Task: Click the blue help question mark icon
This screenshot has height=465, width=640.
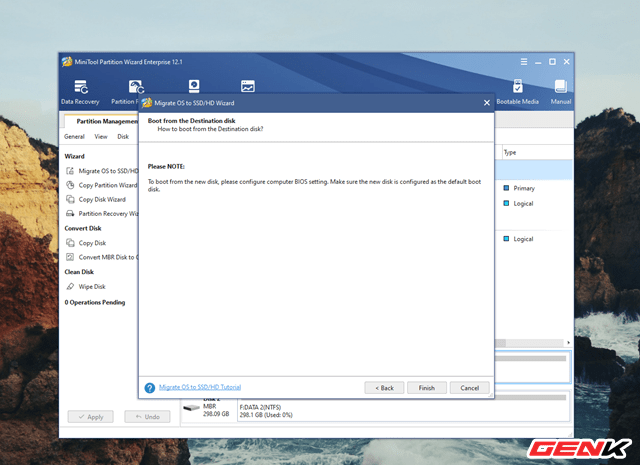Action: (149, 387)
